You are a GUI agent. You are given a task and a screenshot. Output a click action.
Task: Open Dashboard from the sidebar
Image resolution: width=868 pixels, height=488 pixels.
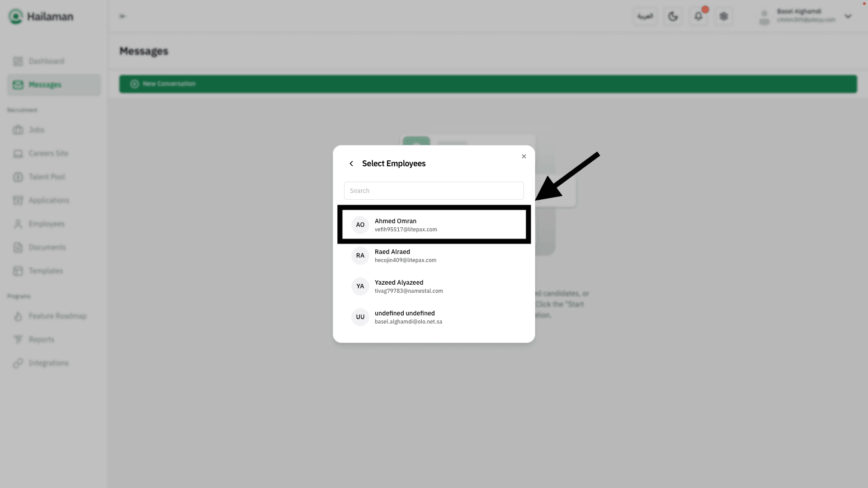46,61
